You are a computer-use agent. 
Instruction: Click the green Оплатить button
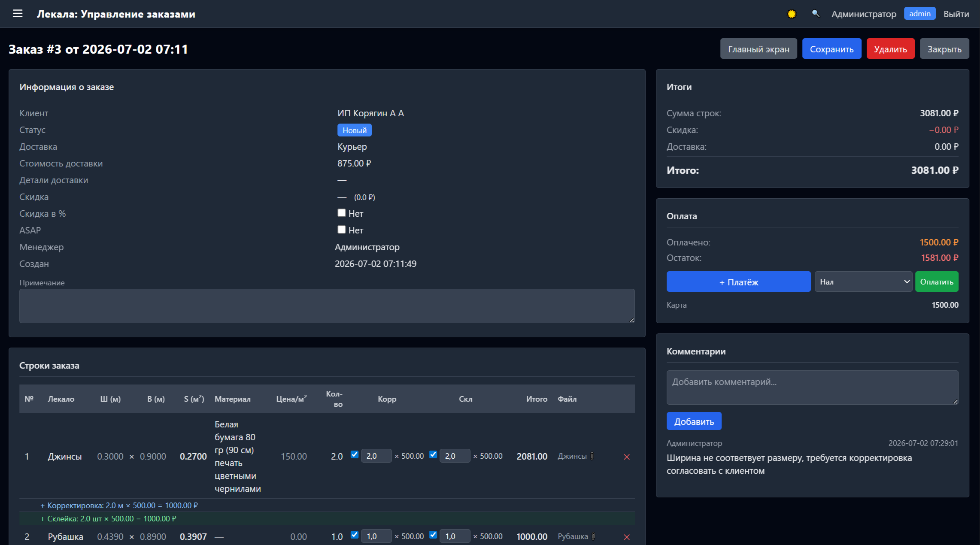tap(937, 282)
